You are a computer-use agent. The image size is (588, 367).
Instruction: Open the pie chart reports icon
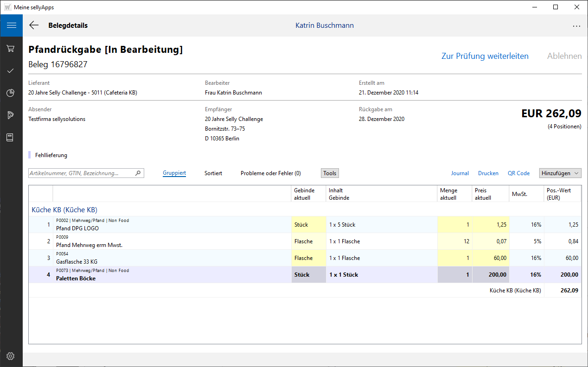point(11,93)
